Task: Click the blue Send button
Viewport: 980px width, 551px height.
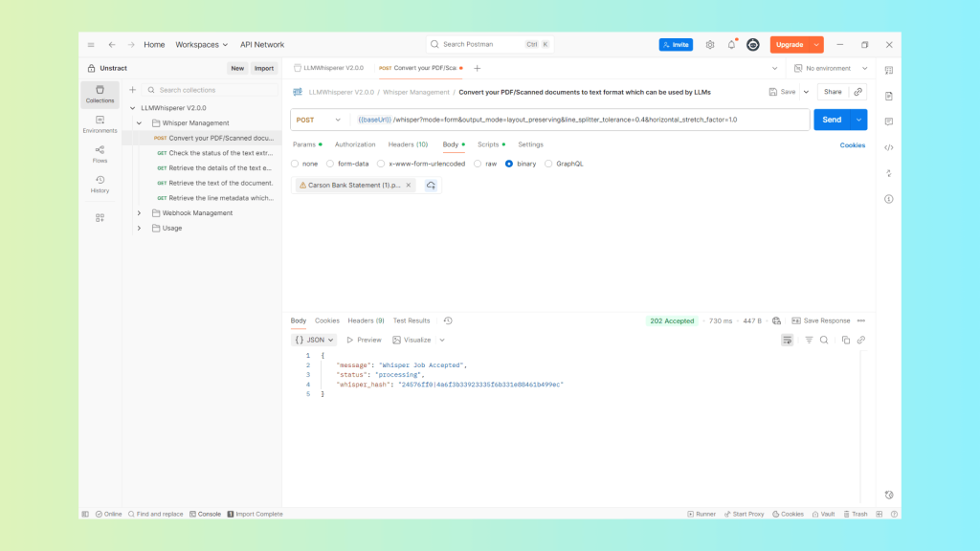Action: click(832, 120)
